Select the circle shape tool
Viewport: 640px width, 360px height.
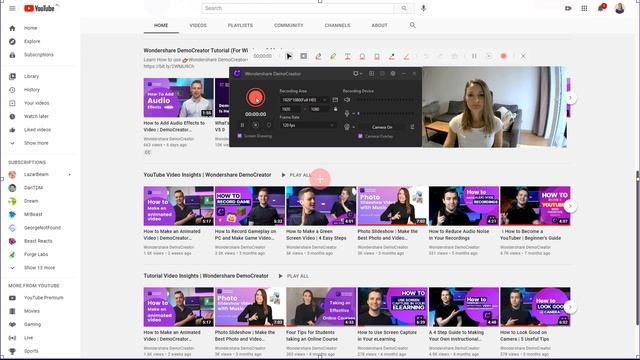tap(362, 56)
